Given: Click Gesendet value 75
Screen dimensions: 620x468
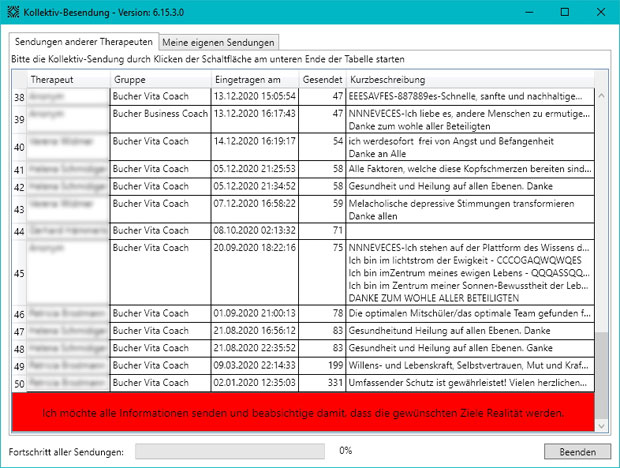Looking at the screenshot, I should 322,272.
